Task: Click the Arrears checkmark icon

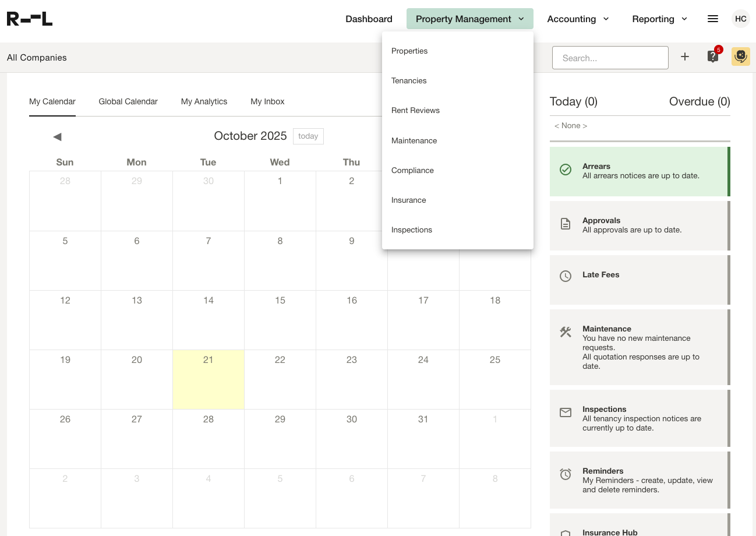Action: click(566, 170)
